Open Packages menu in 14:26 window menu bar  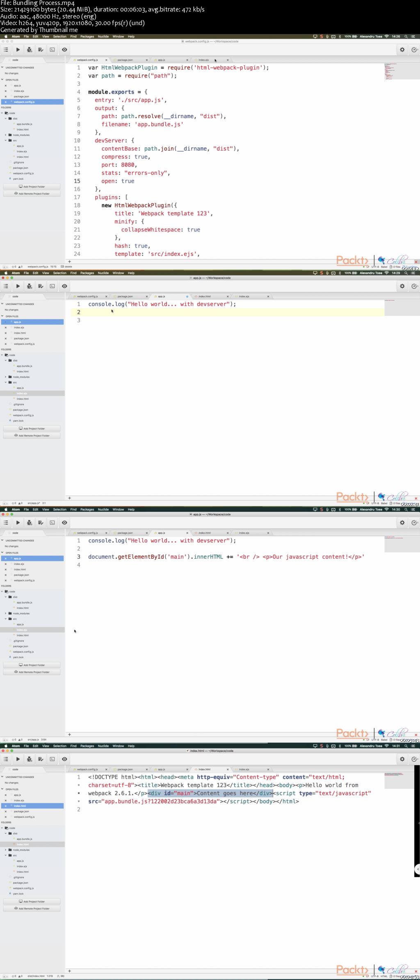point(87,37)
